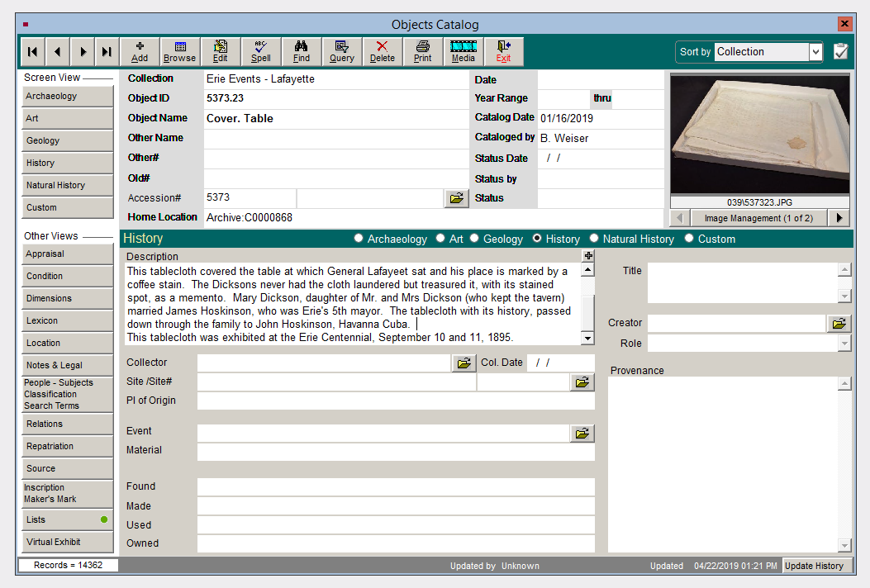Click the Edit record toolbar icon

[221, 51]
